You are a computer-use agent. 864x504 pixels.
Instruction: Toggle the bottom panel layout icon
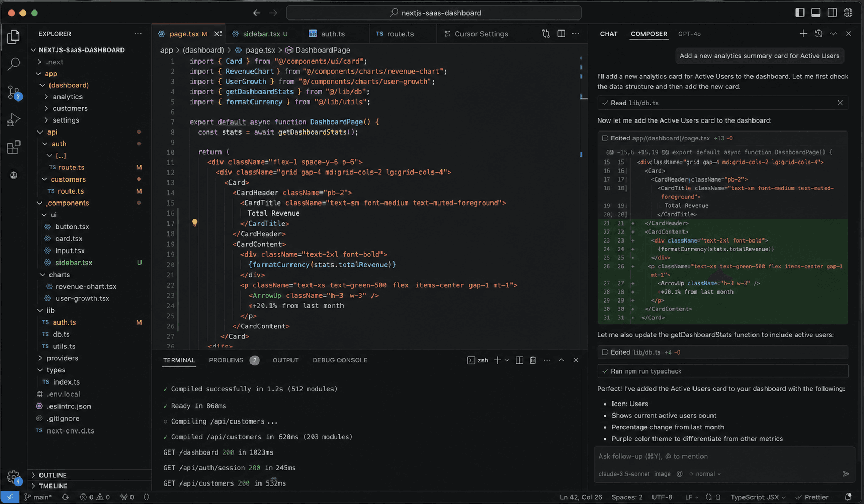pos(816,13)
